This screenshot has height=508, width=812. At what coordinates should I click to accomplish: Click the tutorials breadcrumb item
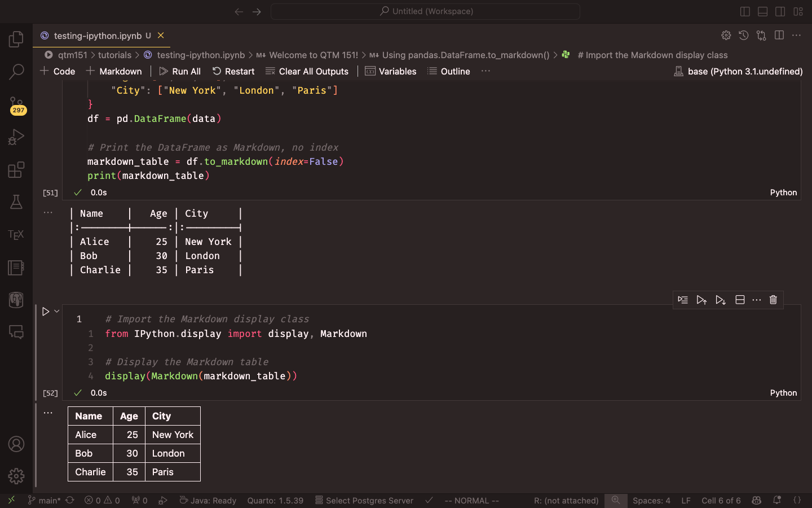[x=114, y=55]
